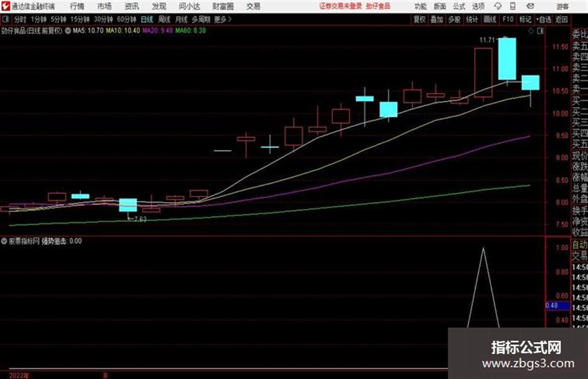Viewport: 588px width, 379px height.
Task: Switch to 1分钟 period
Action: pyautogui.click(x=38, y=19)
